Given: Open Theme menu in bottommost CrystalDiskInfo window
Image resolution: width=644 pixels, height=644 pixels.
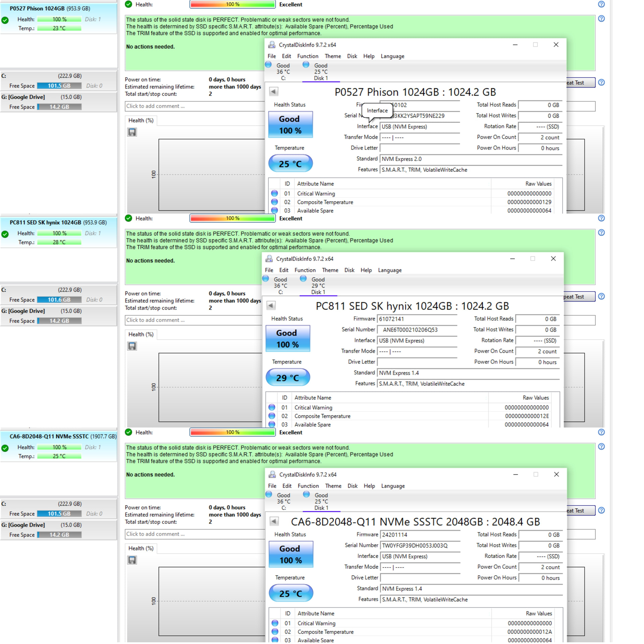Looking at the screenshot, I should 333,486.
